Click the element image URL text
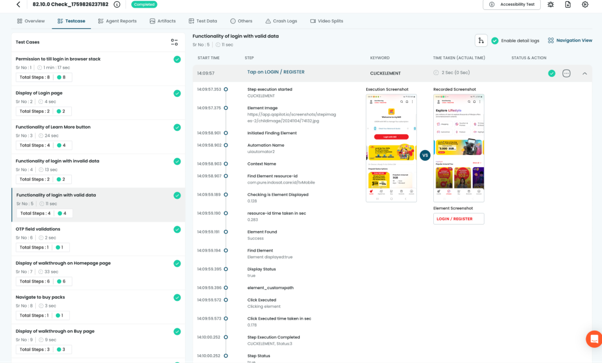The width and height of the screenshot is (602, 363). coord(291,118)
